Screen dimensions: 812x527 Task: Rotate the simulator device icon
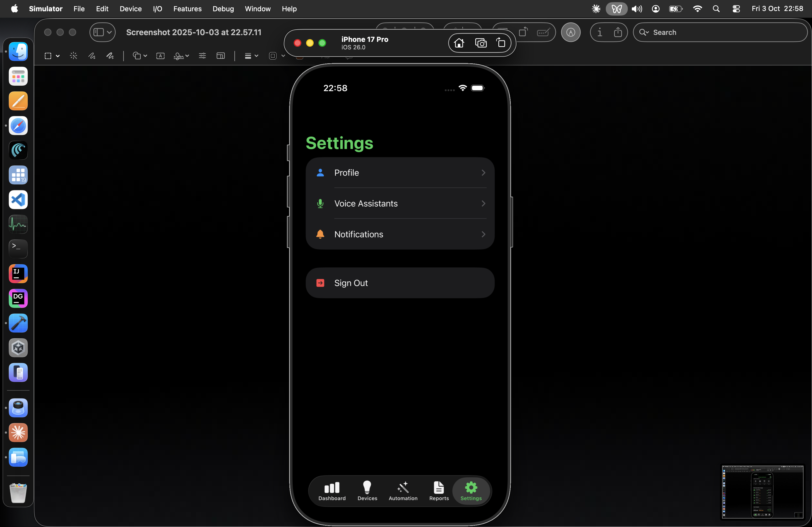(501, 43)
